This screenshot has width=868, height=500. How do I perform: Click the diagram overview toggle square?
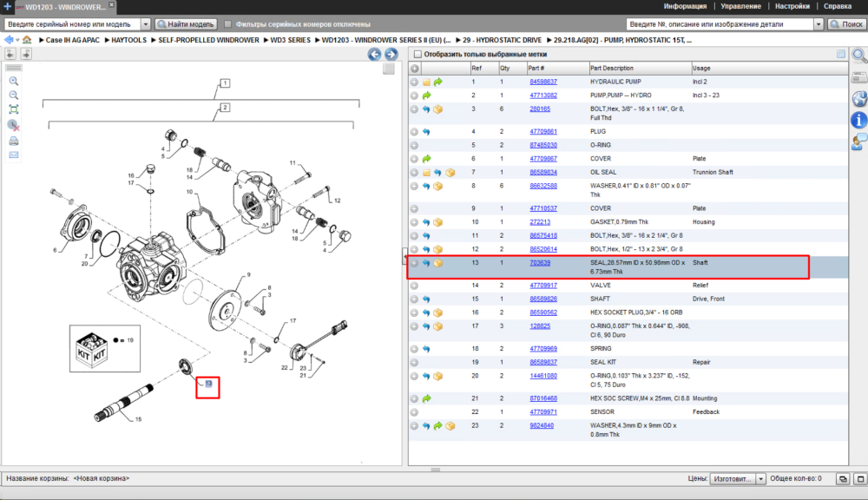389,69
